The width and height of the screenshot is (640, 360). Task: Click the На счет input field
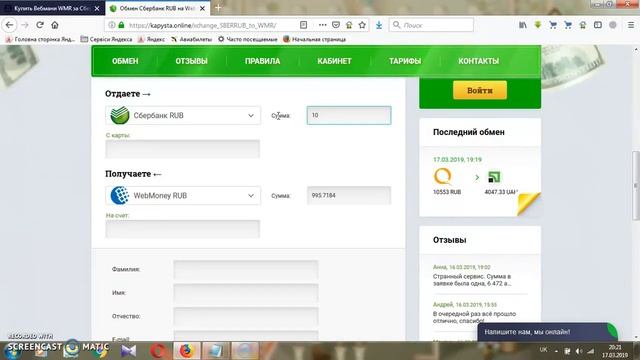[182, 229]
